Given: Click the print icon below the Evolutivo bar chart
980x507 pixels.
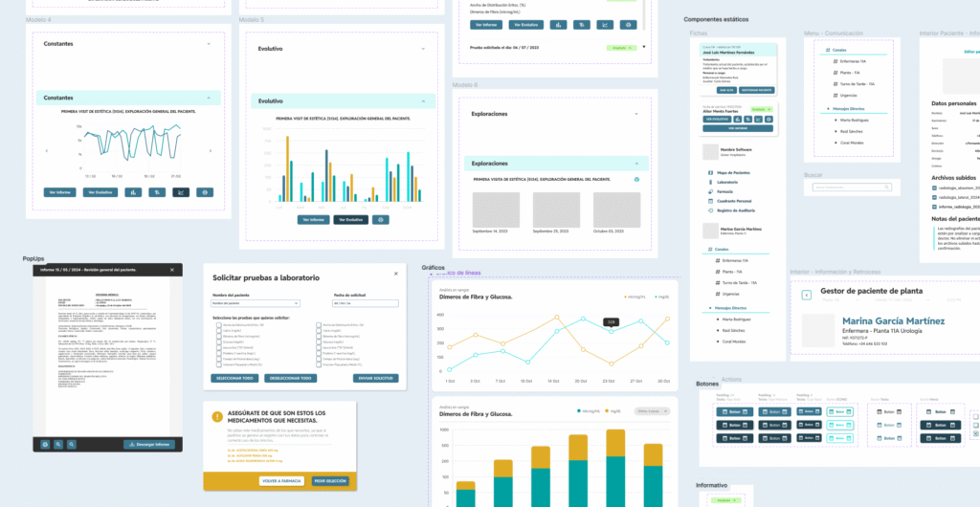Looking at the screenshot, I should (381, 220).
